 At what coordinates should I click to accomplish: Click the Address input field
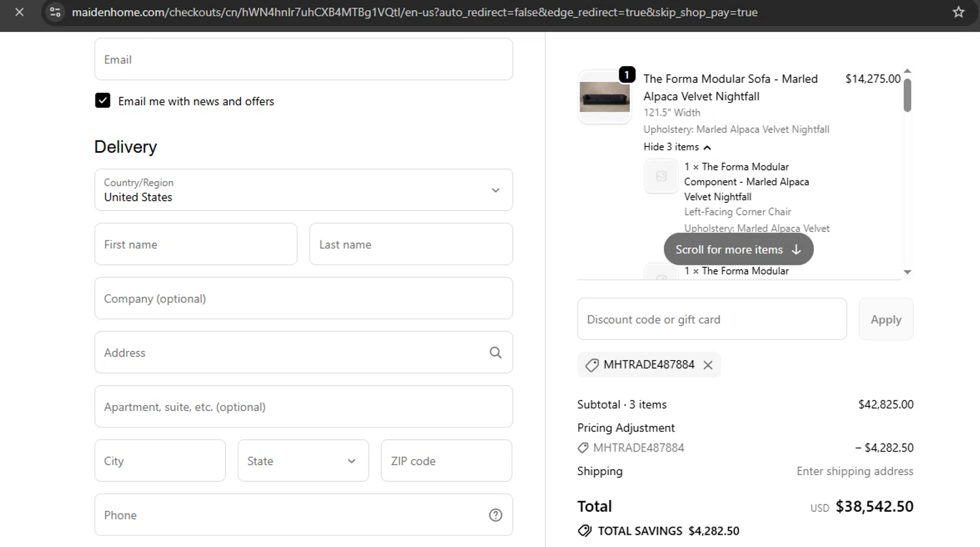304,353
